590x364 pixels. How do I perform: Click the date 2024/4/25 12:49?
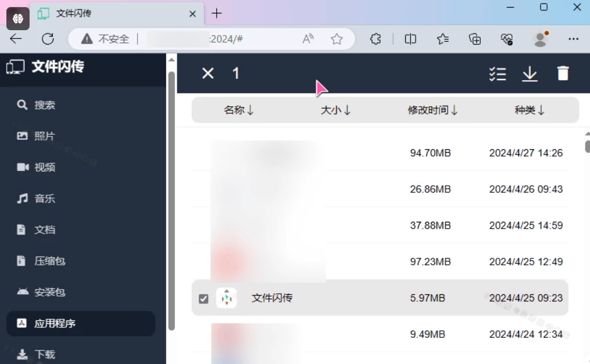[526, 261]
